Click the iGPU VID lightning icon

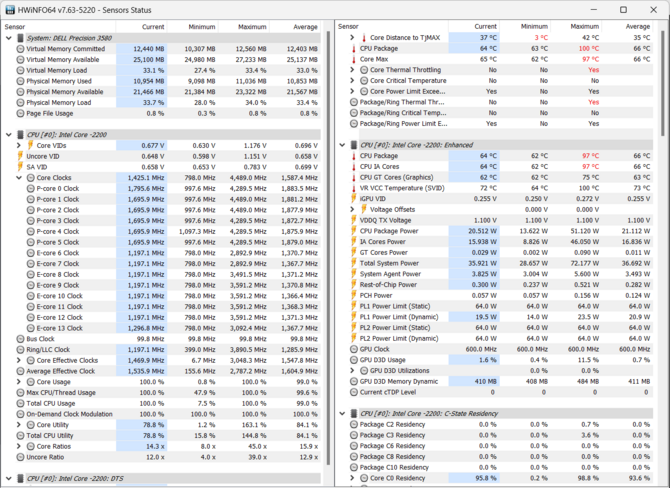(354, 199)
